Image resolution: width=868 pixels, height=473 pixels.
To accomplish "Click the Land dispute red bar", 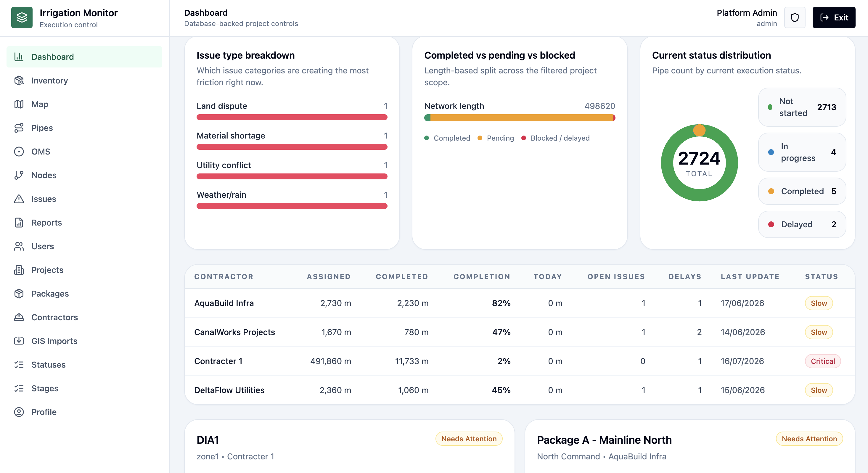I will 292,117.
